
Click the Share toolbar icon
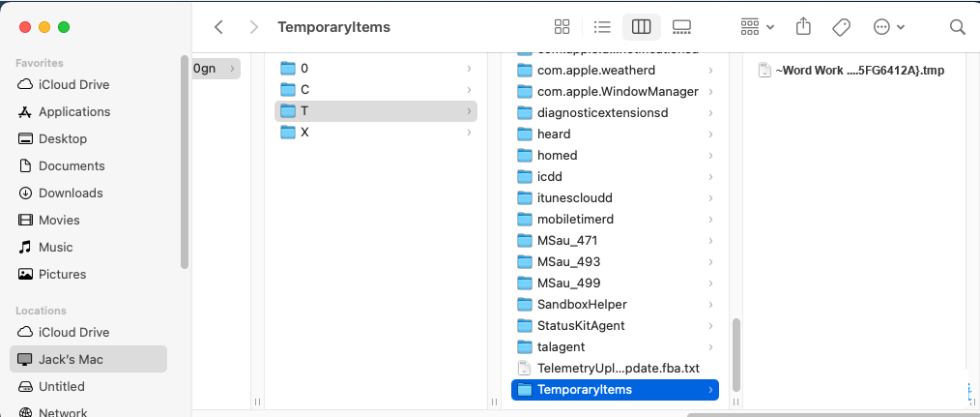click(x=803, y=27)
